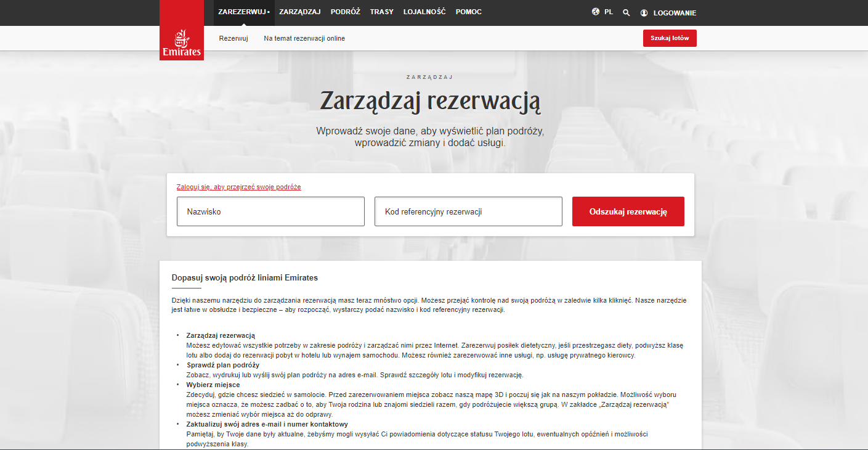The height and width of the screenshot is (450, 868).
Task: Open the LOJALNOŚĆ menu
Action: 424,12
